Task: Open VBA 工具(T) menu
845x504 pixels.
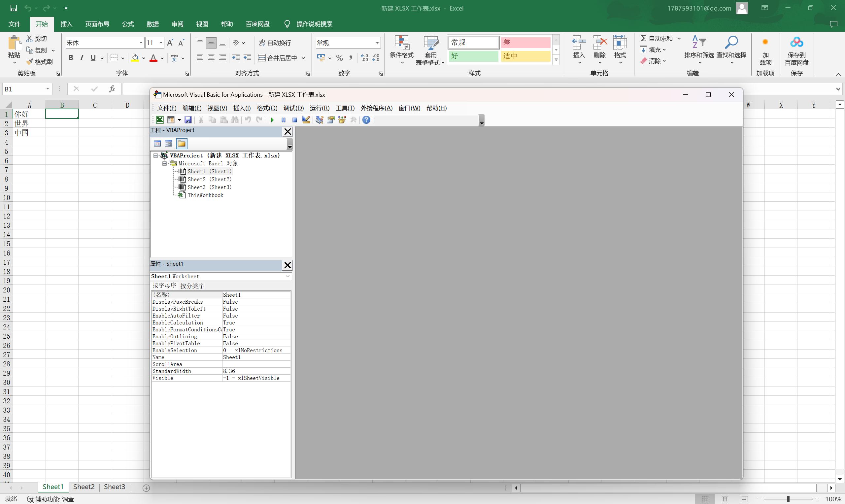Action: coord(345,108)
